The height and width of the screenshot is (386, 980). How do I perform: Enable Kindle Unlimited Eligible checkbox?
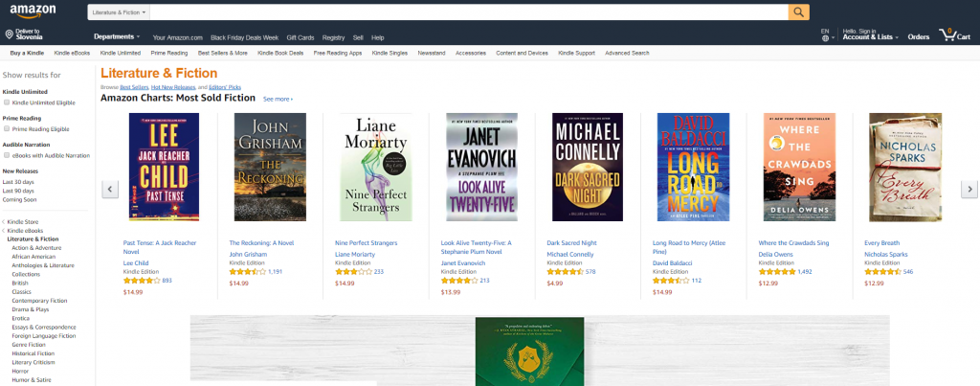7,102
